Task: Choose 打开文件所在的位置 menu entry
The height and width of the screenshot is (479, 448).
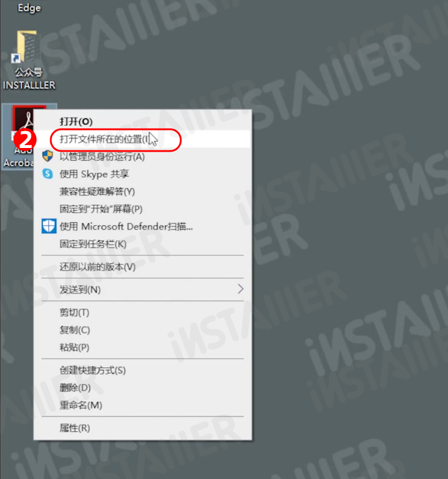Action: 143,140
